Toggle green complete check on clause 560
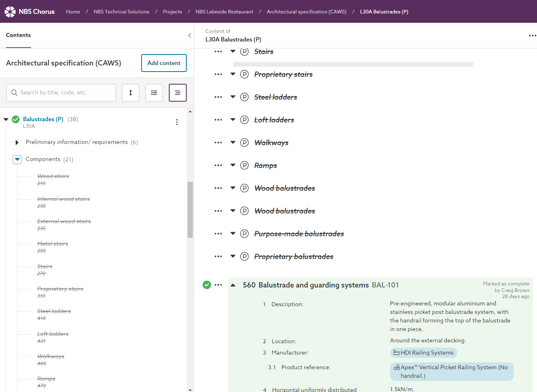Screen dimensions: 537x392 coord(207,285)
